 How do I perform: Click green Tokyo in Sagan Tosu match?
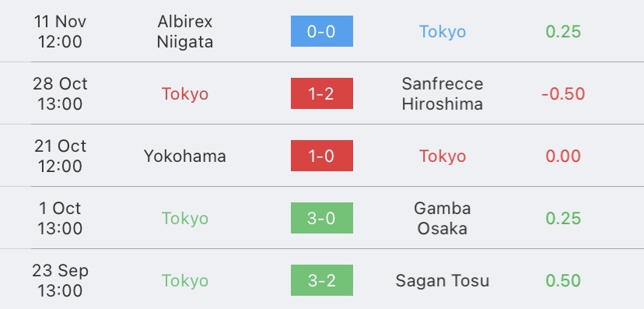tap(185, 281)
